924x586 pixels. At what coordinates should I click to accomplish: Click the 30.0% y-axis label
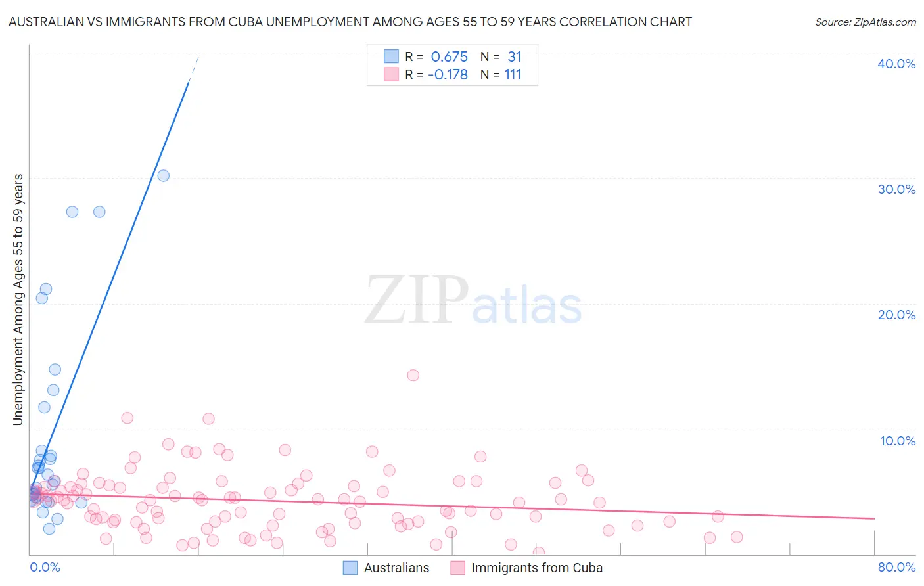pos(896,189)
